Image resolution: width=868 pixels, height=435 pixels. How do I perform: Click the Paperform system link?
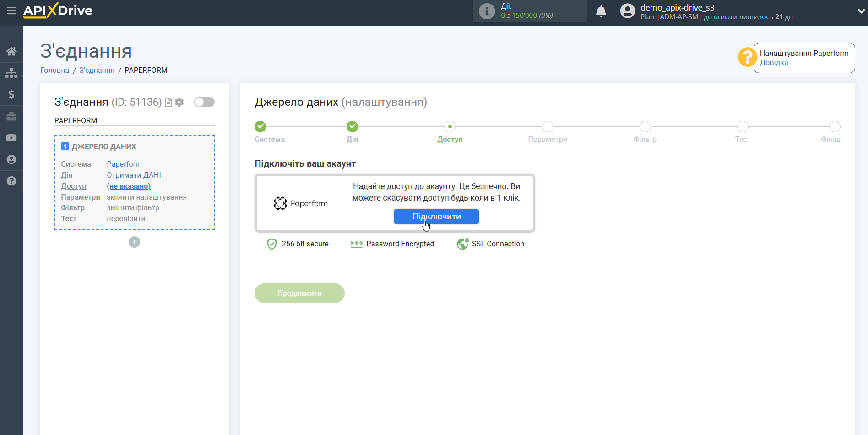click(x=125, y=164)
